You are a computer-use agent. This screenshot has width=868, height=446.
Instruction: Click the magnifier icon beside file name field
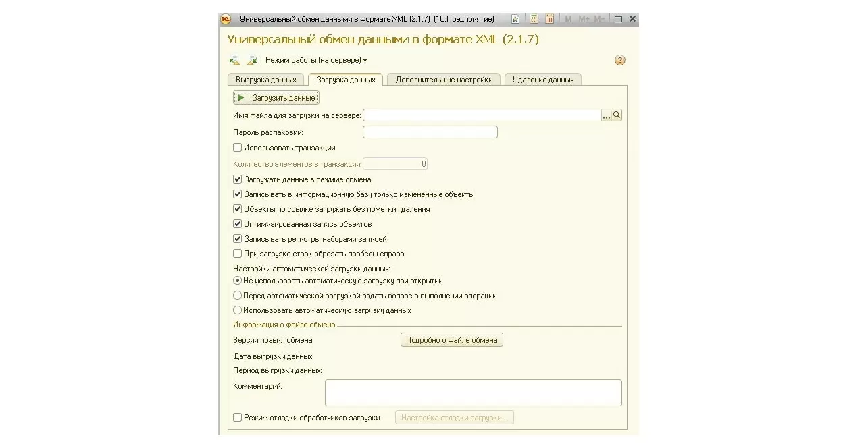click(x=617, y=115)
